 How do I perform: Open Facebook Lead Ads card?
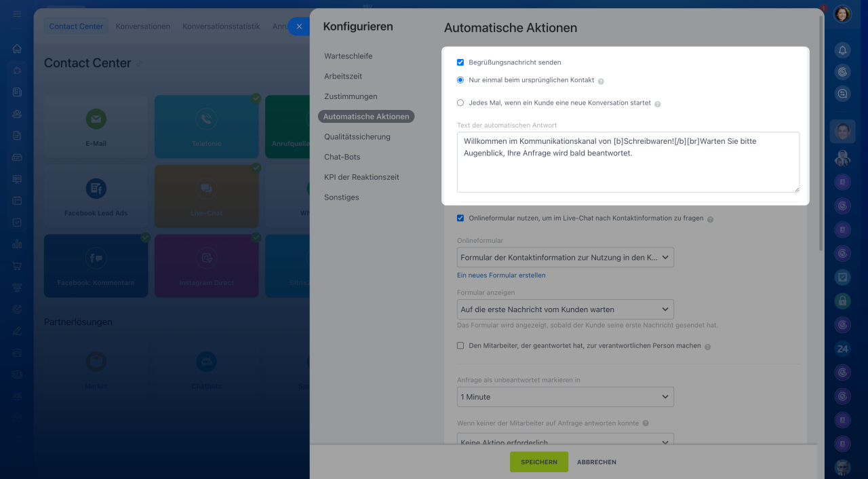[96, 196]
